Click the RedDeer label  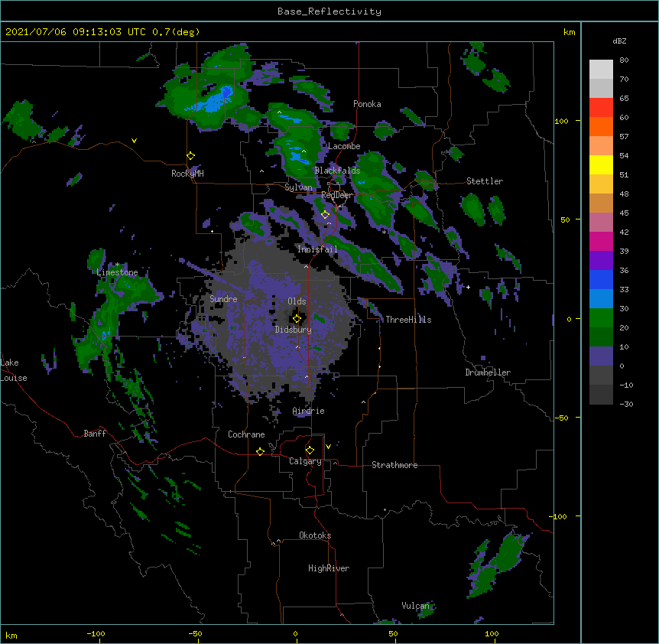[336, 195]
